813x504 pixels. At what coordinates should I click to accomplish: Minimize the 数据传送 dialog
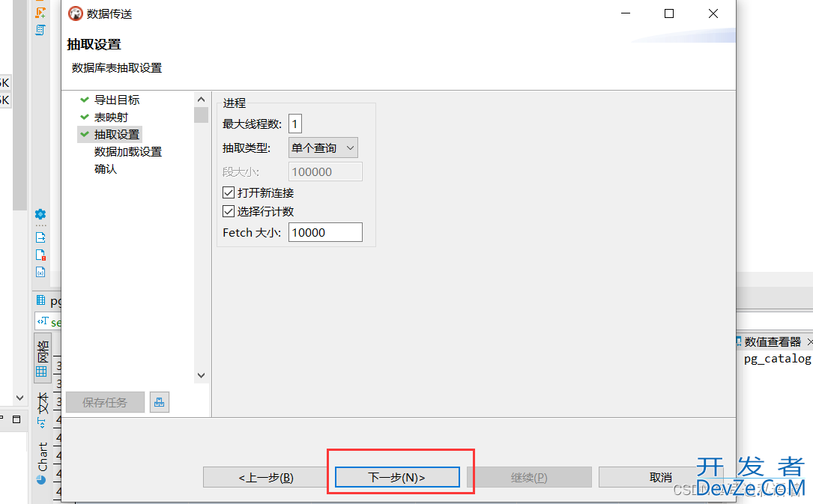point(626,13)
